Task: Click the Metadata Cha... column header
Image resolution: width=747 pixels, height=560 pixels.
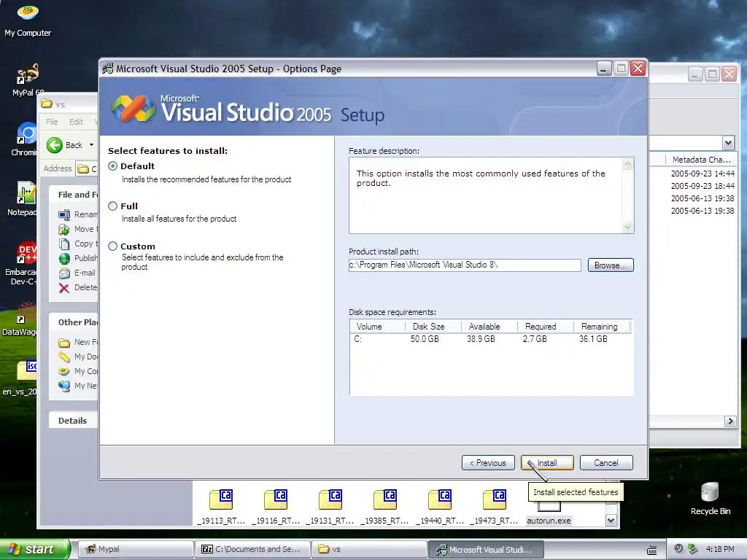Action: pyautogui.click(x=701, y=160)
